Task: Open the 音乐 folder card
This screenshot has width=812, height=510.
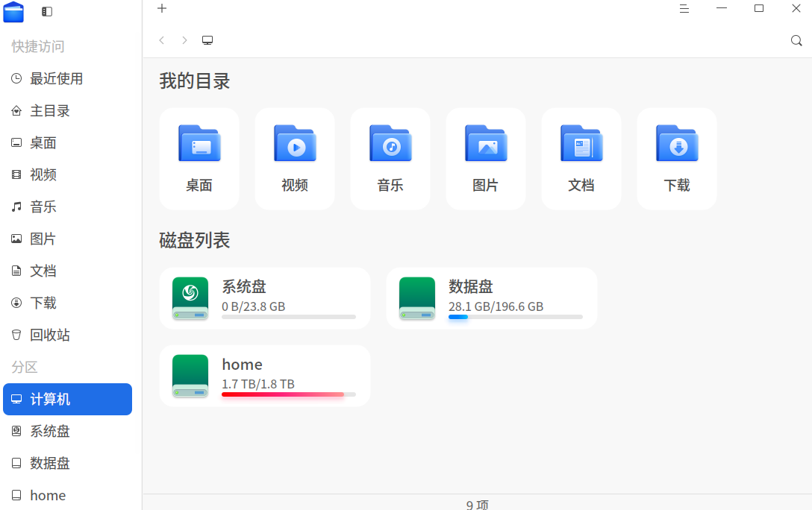Action: tap(390, 159)
